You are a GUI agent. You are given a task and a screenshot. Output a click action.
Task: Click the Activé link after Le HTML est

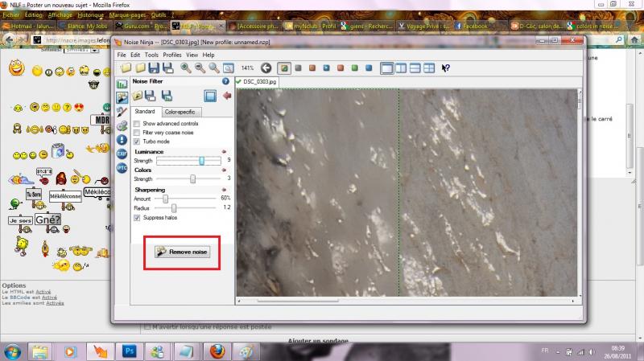coord(43,292)
